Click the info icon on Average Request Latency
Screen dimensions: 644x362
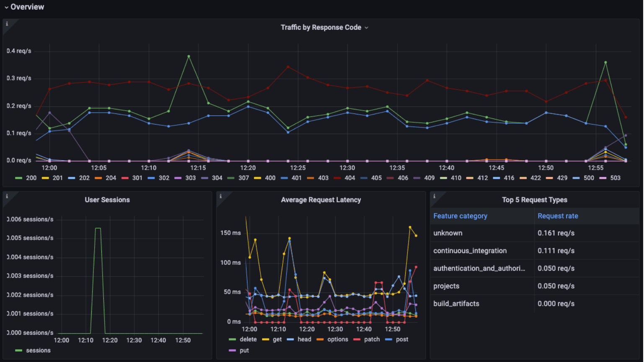click(221, 195)
